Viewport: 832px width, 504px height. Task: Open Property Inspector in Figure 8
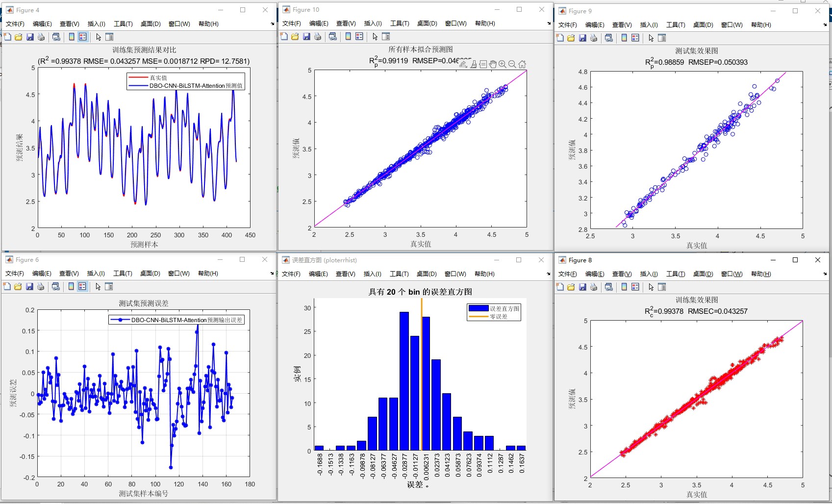click(x=662, y=287)
